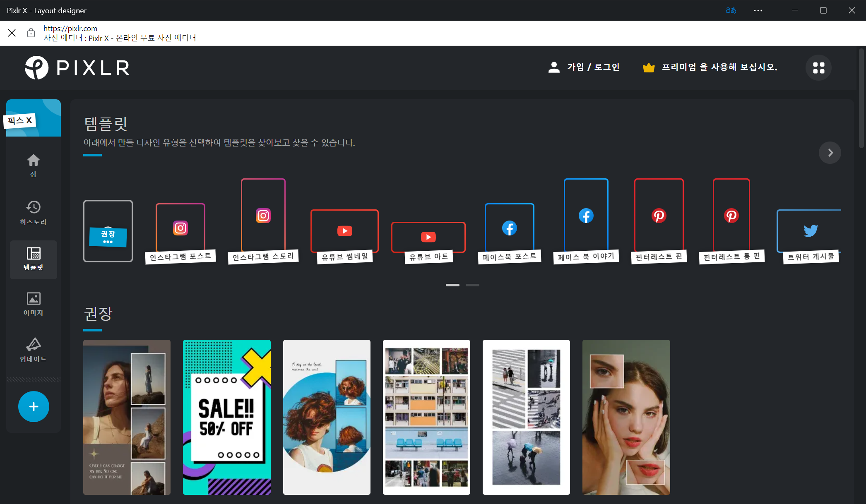Jump to second carousel page indicator
Image resolution: width=866 pixels, height=504 pixels.
tap(472, 285)
